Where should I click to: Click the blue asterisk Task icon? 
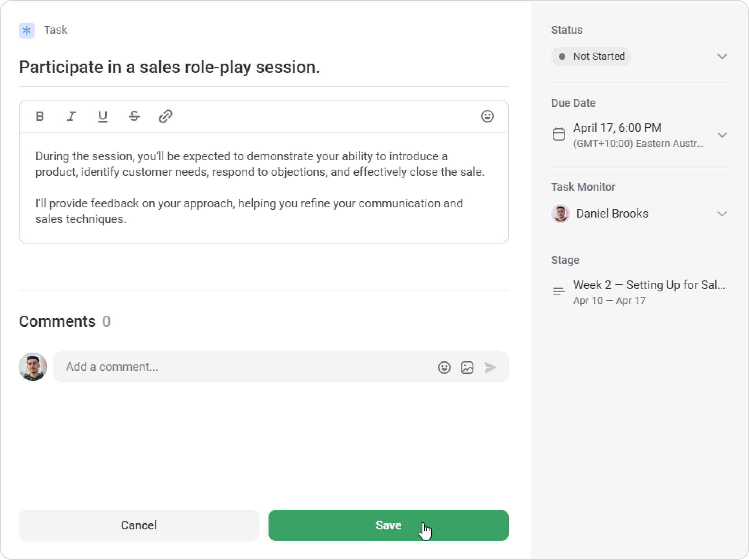pyautogui.click(x=27, y=30)
